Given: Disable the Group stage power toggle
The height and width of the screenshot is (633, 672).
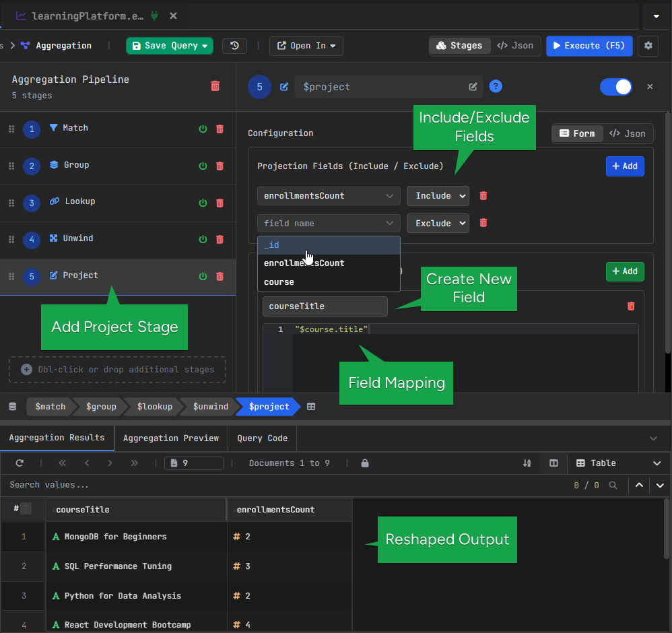Looking at the screenshot, I should click(203, 166).
